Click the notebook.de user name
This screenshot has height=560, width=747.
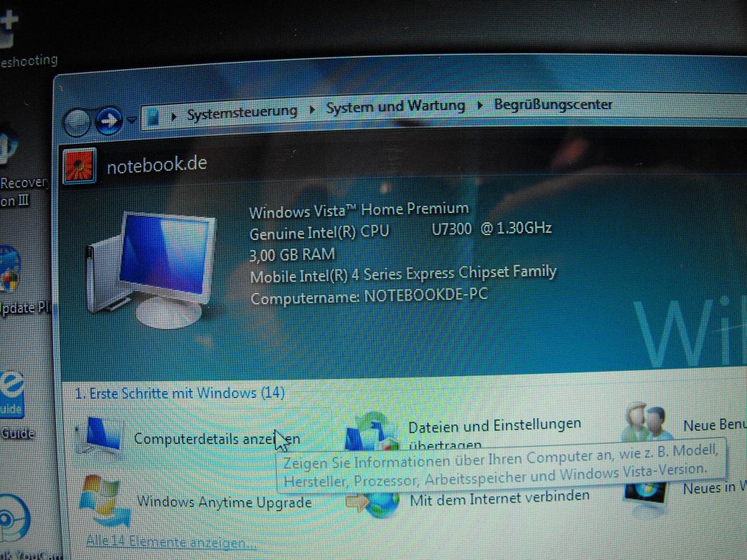click(x=157, y=166)
